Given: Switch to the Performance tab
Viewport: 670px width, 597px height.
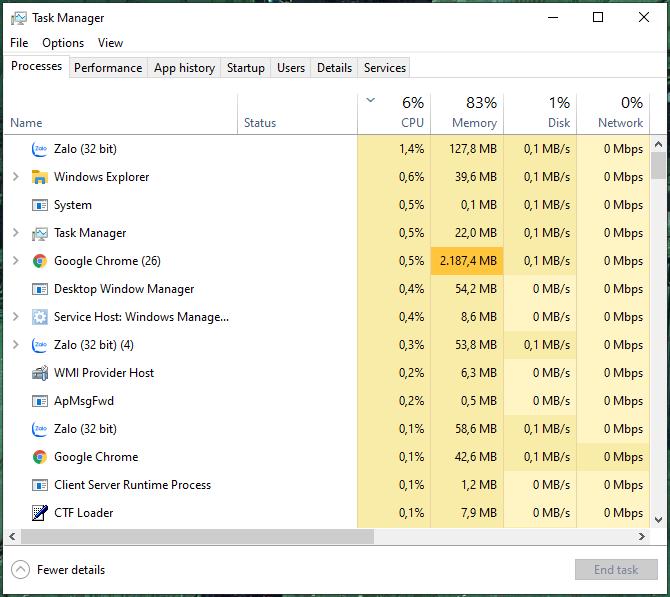Looking at the screenshot, I should pos(108,68).
